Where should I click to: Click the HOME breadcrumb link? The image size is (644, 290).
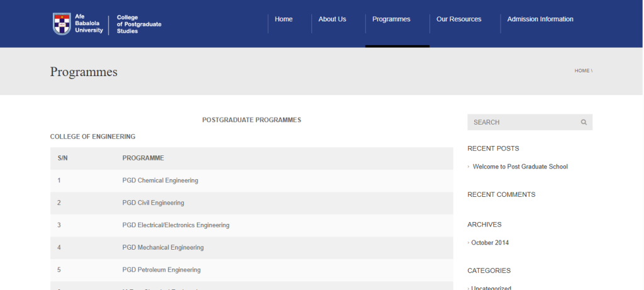coord(582,71)
